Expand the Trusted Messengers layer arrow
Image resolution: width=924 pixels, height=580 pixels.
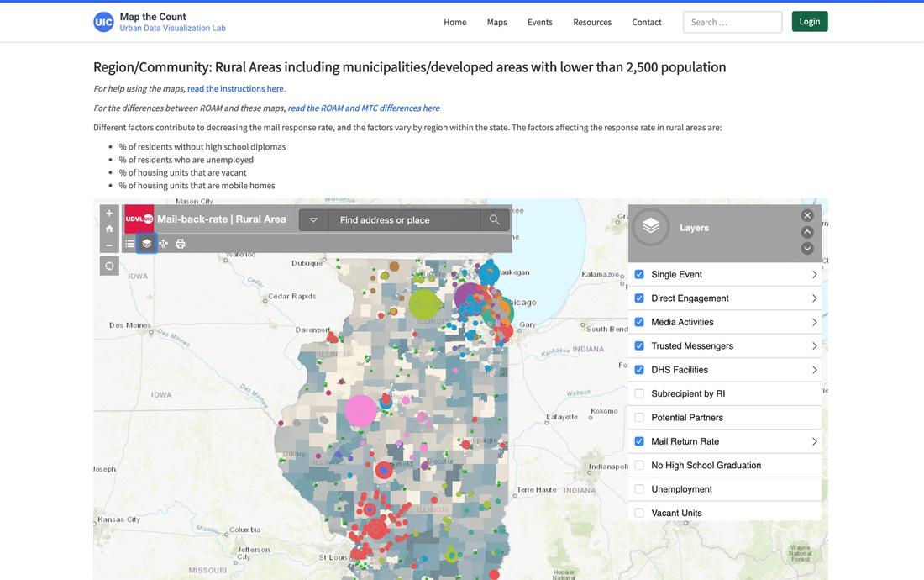coord(814,346)
